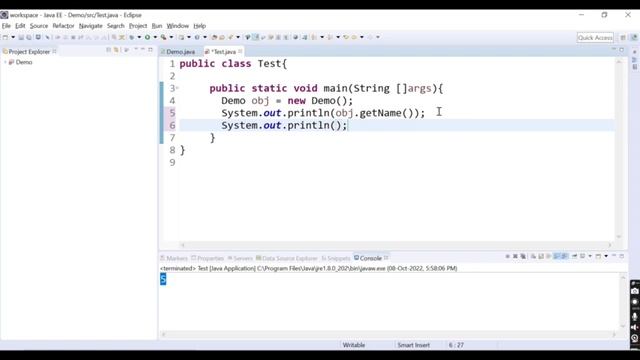This screenshot has height=360, width=640.
Task: Open the Window menu
Action: coord(178,26)
